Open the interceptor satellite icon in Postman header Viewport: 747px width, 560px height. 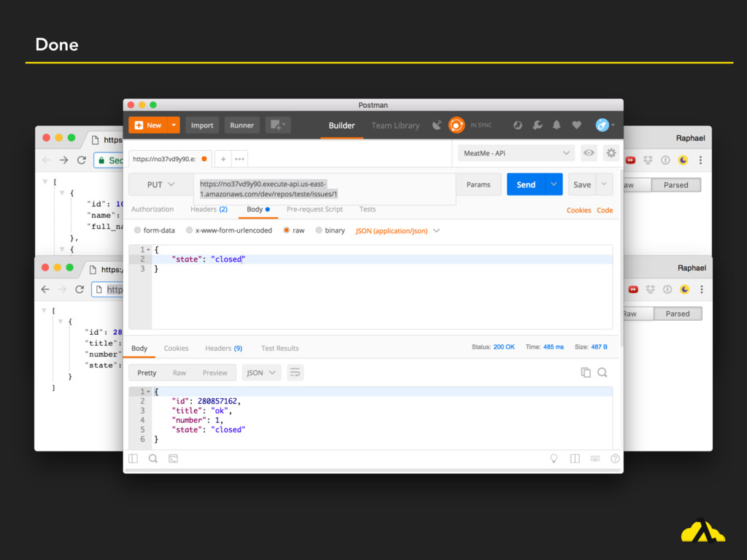tap(437, 125)
